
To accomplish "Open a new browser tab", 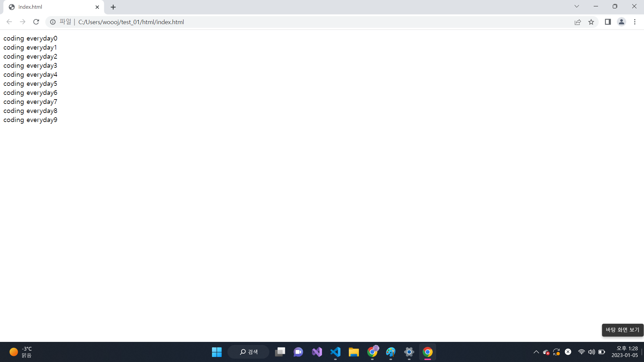I will pyautogui.click(x=113, y=7).
